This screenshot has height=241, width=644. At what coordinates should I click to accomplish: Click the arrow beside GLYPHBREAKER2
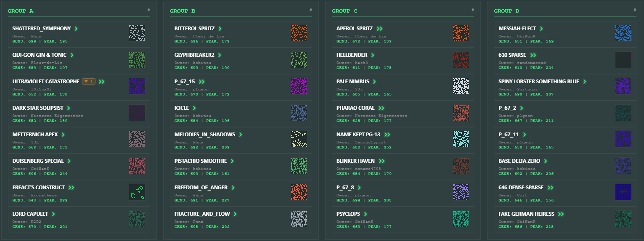(x=220, y=55)
